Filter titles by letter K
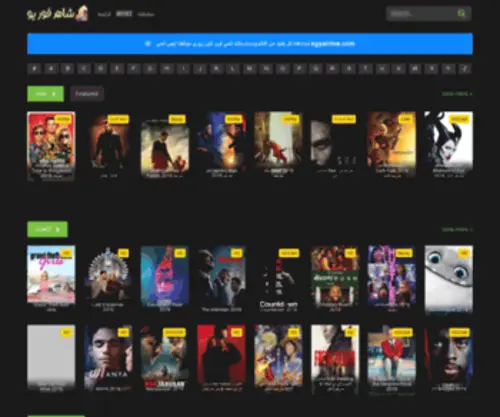The width and height of the screenshot is (500, 417). 216,69
